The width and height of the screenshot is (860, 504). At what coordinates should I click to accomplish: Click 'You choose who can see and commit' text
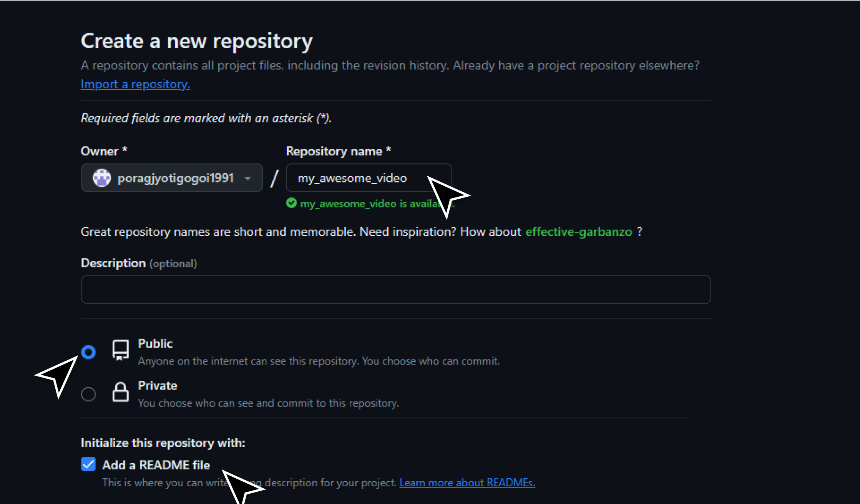[269, 403]
